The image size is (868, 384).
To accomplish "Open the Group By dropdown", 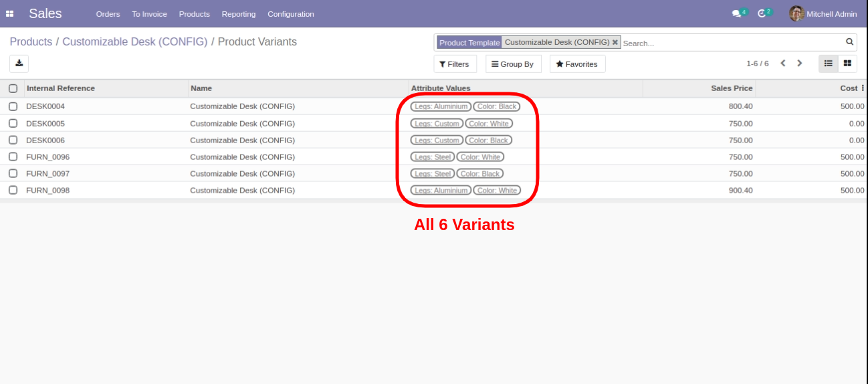I will (513, 64).
